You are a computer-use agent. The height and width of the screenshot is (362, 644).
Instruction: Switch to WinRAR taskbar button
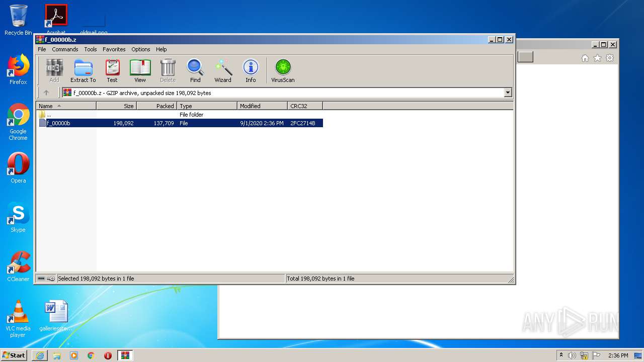[125, 355]
